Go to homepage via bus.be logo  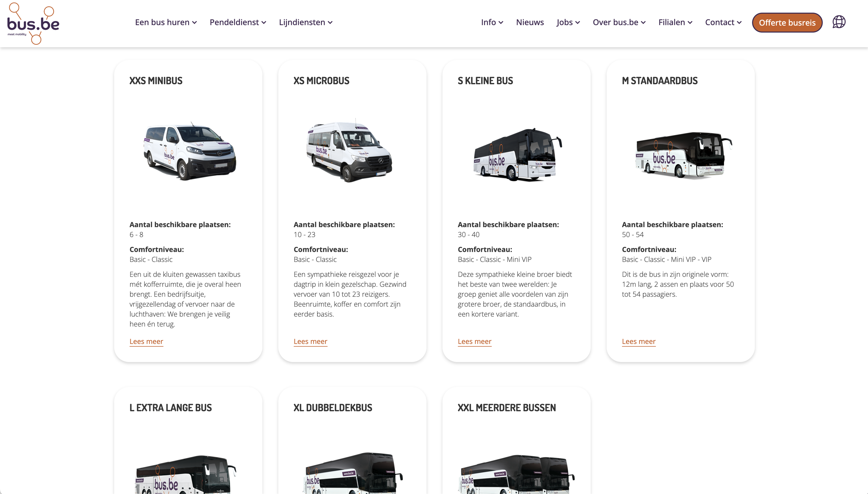(33, 23)
